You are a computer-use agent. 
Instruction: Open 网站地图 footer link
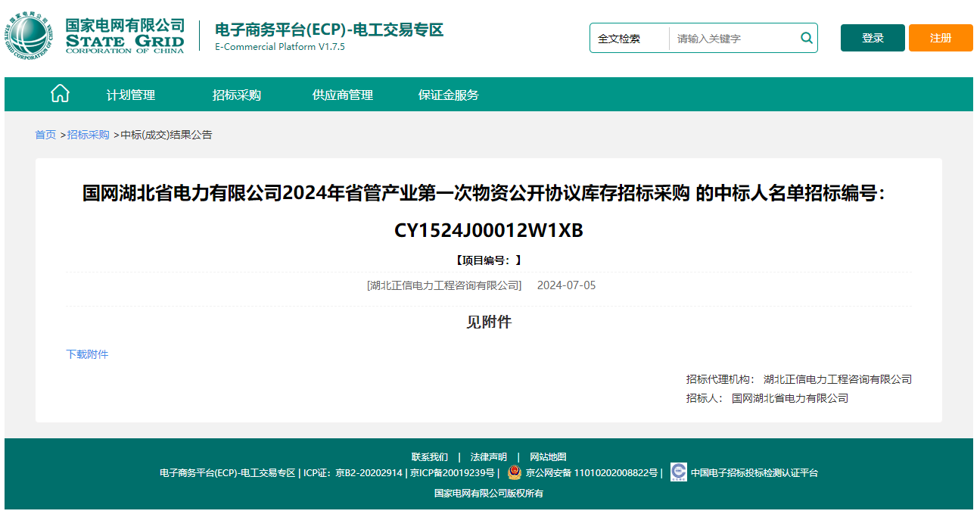(x=548, y=457)
